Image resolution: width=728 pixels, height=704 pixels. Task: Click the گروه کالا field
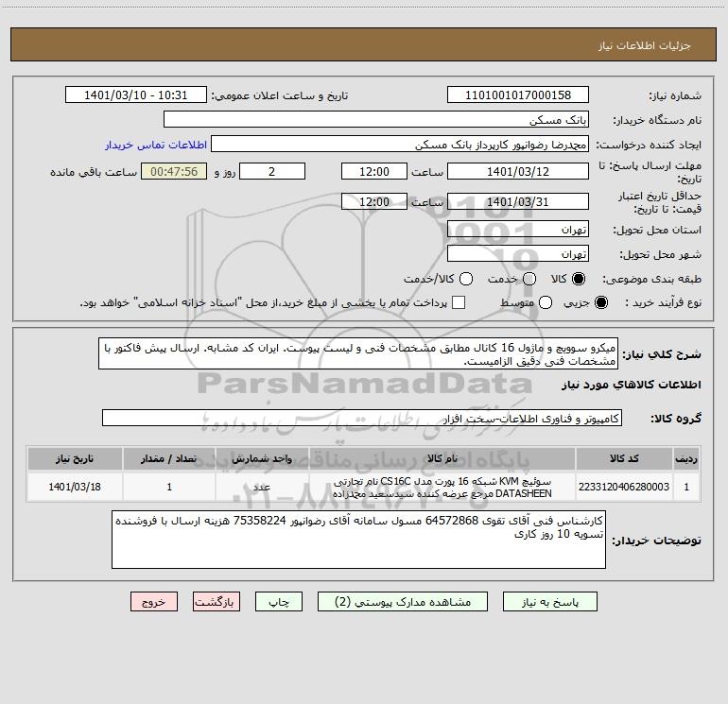[x=362, y=418]
